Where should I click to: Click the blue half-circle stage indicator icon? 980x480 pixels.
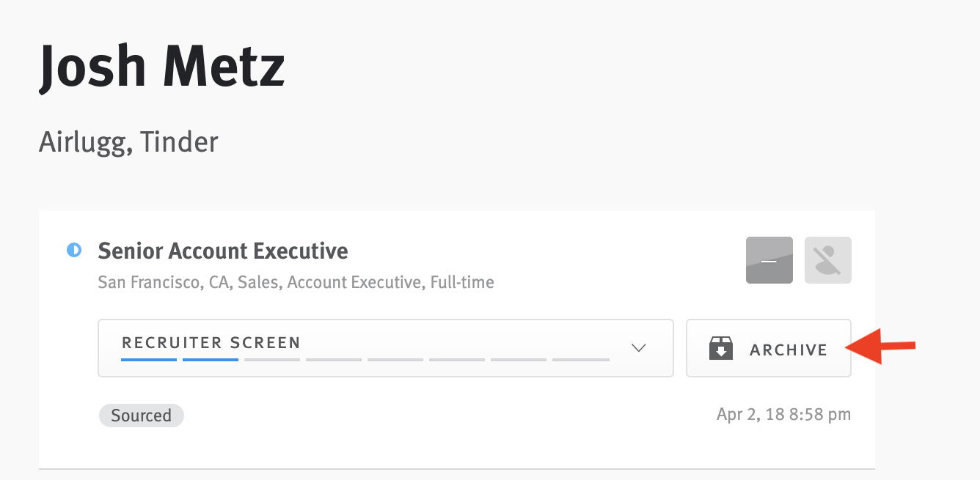pyautogui.click(x=74, y=251)
